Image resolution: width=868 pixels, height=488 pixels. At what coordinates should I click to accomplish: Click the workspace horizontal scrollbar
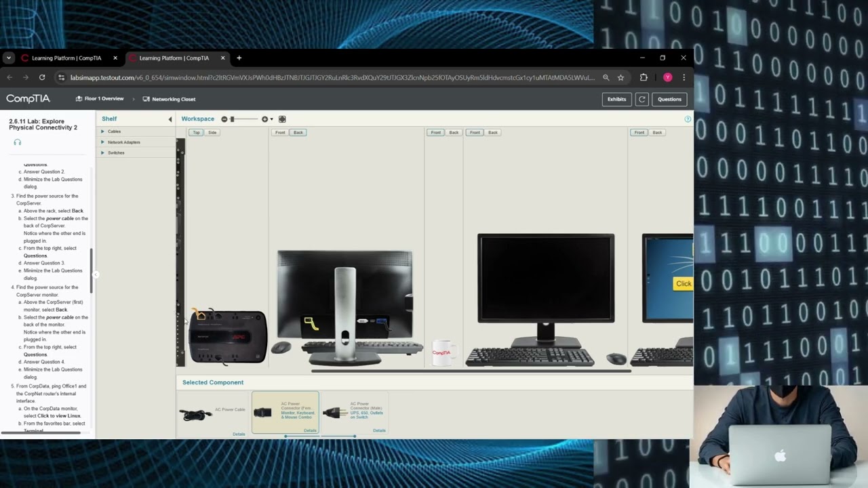471,371
